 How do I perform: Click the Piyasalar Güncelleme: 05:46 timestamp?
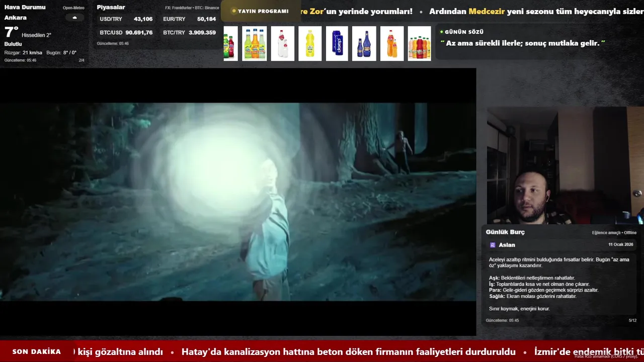click(113, 44)
